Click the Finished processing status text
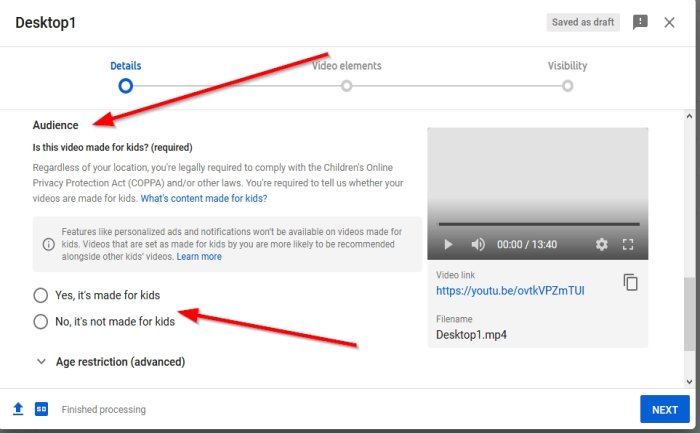The image size is (700, 433). pyautogui.click(x=104, y=409)
